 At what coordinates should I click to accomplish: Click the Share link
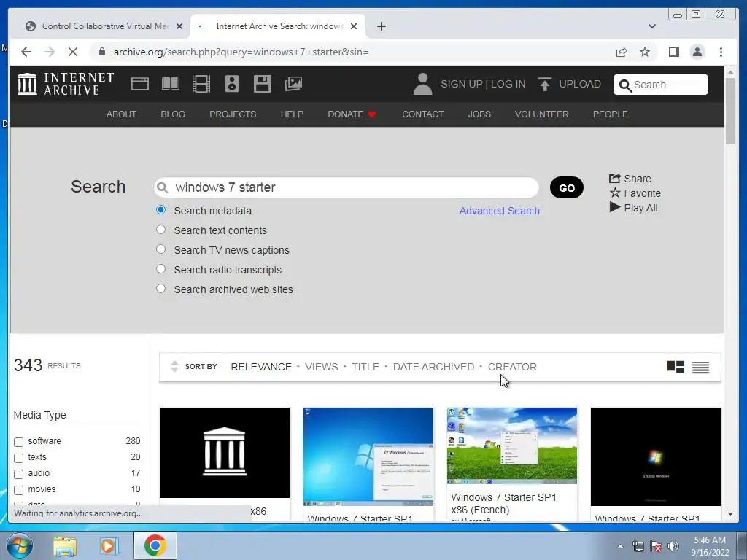point(630,179)
